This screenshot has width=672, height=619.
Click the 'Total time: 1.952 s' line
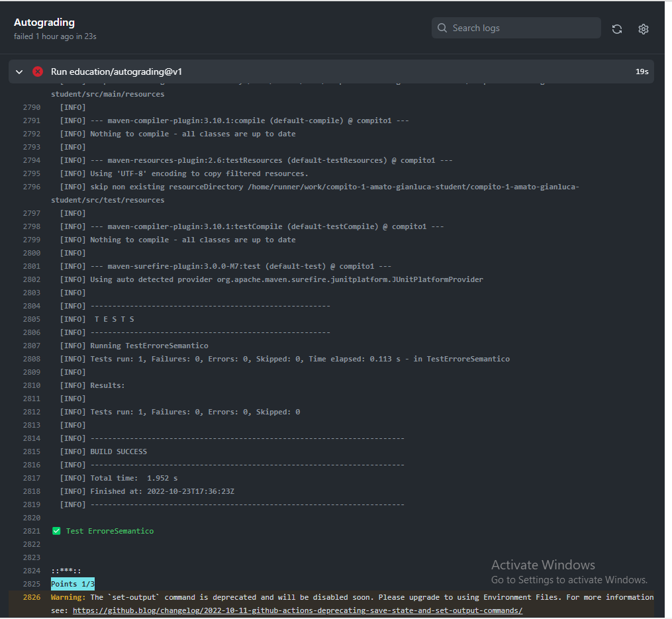119,478
